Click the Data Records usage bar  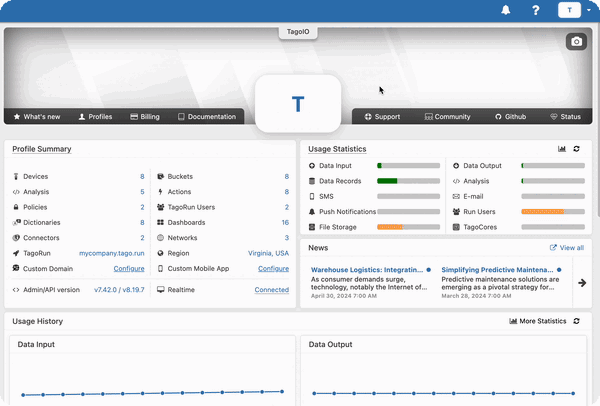(409, 181)
